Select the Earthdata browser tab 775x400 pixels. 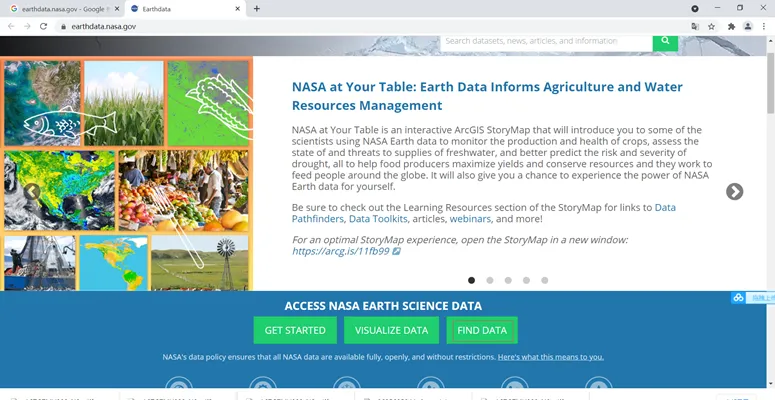(x=183, y=9)
